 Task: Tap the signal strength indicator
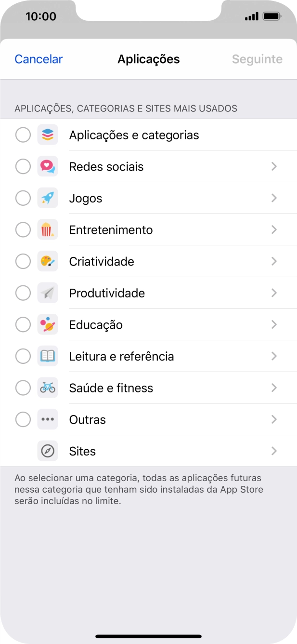[251, 16]
